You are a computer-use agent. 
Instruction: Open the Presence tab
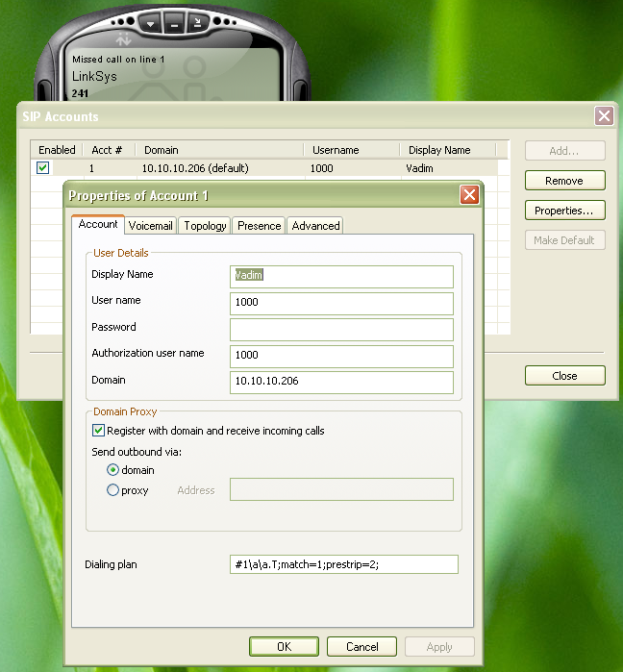click(259, 225)
